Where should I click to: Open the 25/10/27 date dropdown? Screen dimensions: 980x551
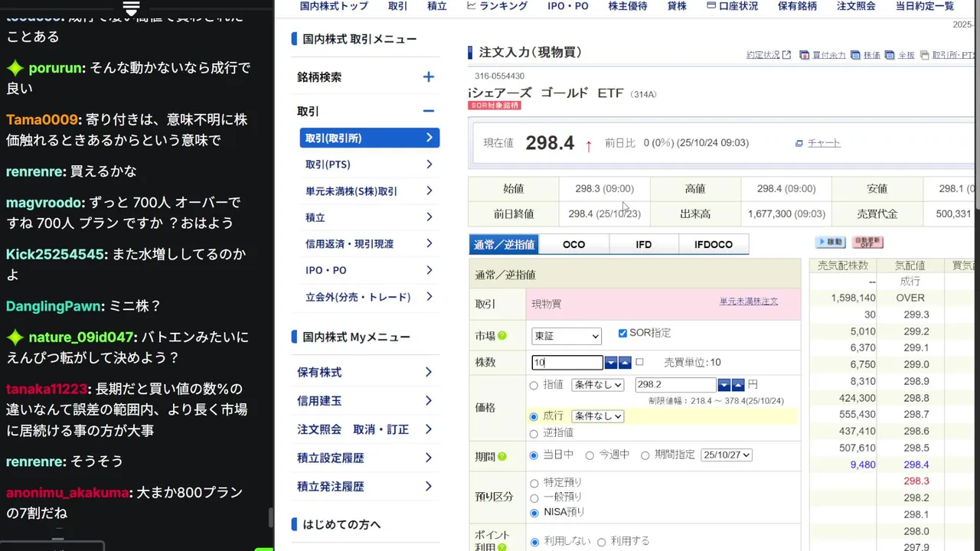click(727, 455)
